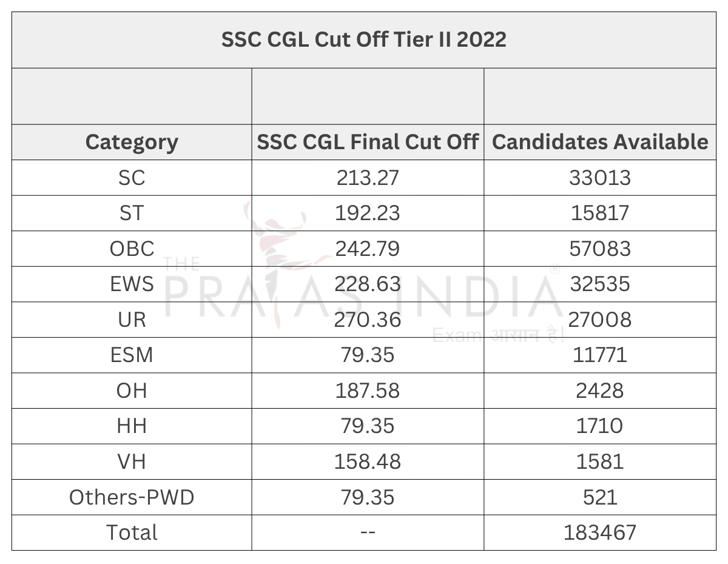Select the total candidates count 183467
This screenshot has height=564, width=728.
(x=600, y=532)
